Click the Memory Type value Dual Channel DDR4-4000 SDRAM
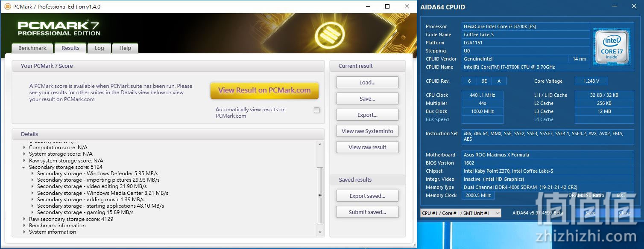The width and height of the screenshot is (644, 249). tap(548, 187)
